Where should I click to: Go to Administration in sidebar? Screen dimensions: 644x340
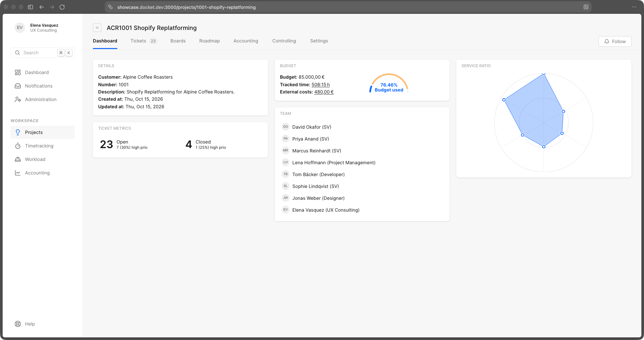[42, 99]
